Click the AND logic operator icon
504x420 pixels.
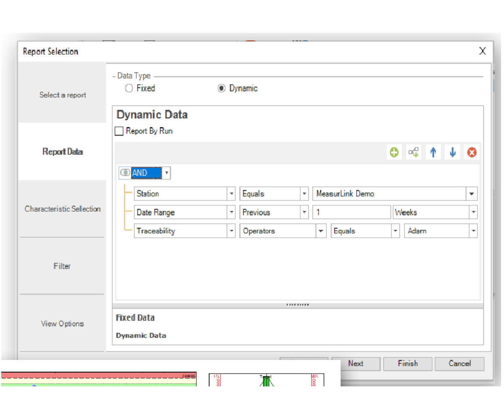[x=125, y=173]
